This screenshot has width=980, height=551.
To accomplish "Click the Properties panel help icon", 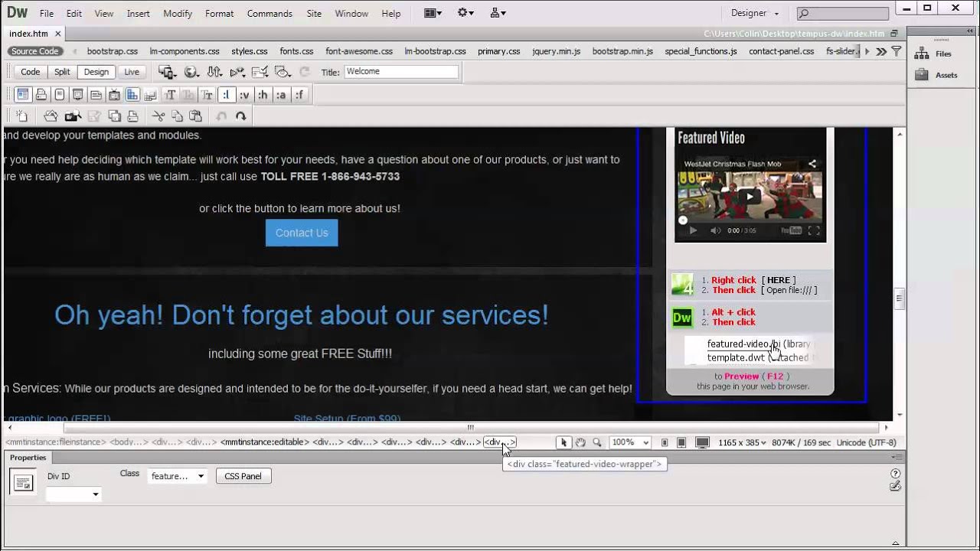I will point(895,474).
